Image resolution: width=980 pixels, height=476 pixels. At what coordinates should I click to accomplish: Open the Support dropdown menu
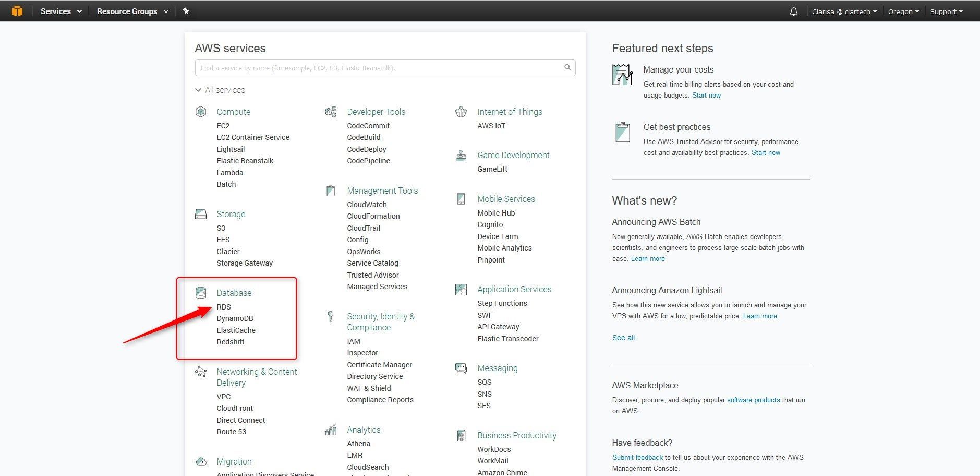coord(946,11)
